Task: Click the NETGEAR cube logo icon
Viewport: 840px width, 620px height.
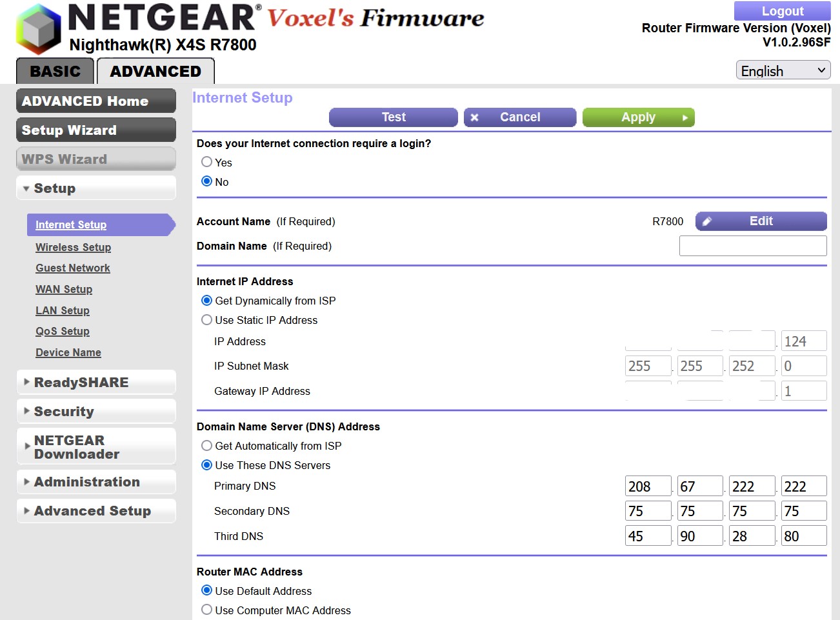Action: pyautogui.click(x=38, y=29)
